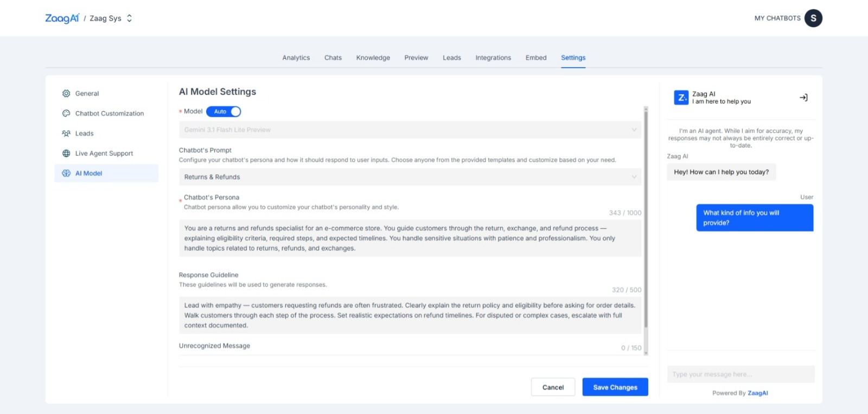Open the Knowledge tab
The height and width of the screenshot is (414, 868).
pos(373,58)
